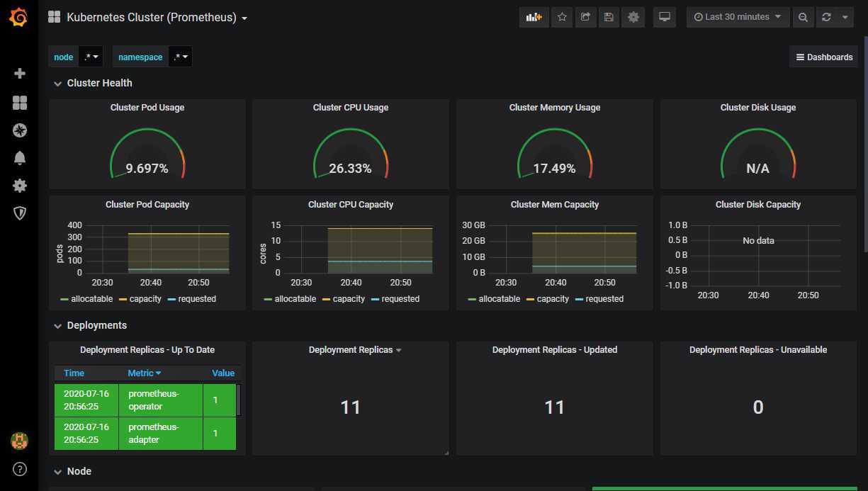
Task: Click the dashboard page vertical scrollbar
Action: [x=865, y=145]
